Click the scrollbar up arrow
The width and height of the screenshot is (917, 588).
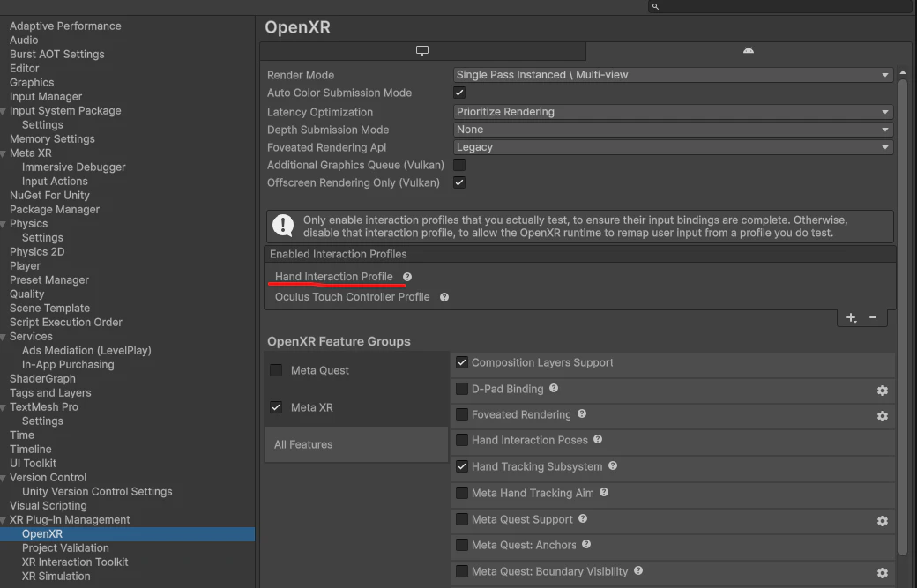pyautogui.click(x=903, y=72)
